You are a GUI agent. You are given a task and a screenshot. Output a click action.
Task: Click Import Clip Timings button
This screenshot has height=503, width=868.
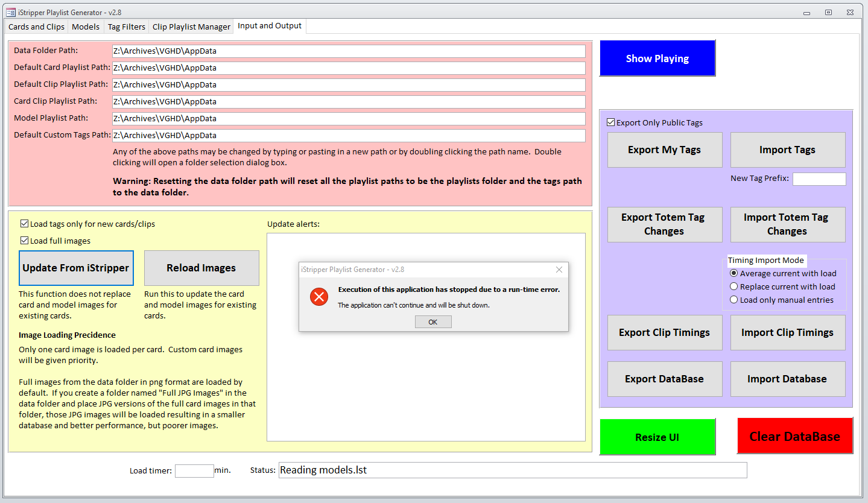click(x=787, y=332)
